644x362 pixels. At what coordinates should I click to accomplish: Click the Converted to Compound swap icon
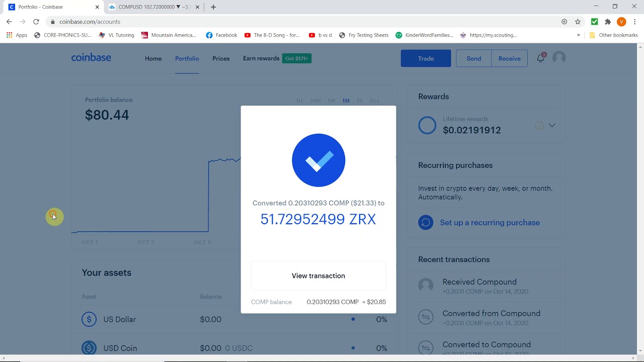[426, 348]
